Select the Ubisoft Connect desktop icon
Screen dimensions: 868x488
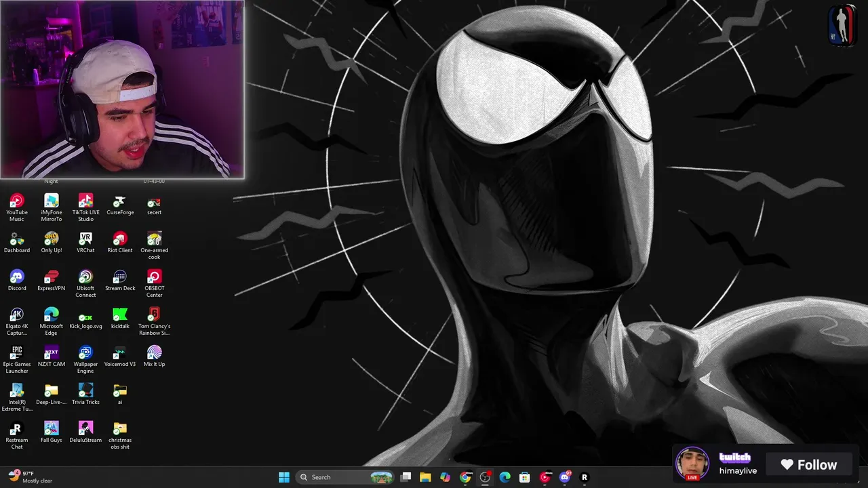pos(85,284)
